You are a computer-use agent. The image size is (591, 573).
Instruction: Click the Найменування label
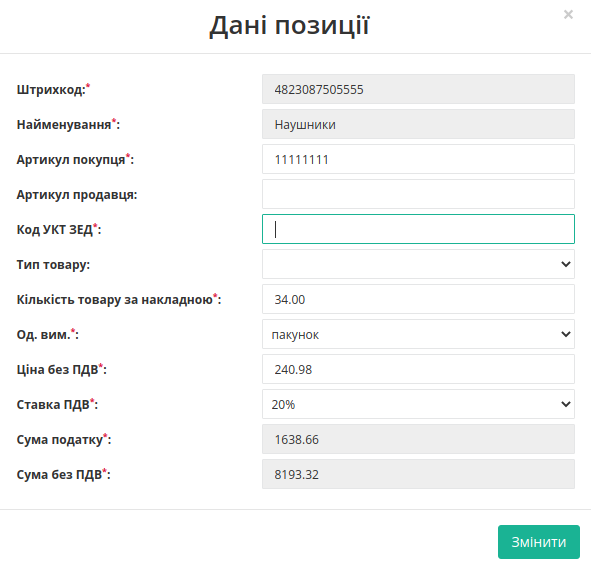[x=68, y=125]
